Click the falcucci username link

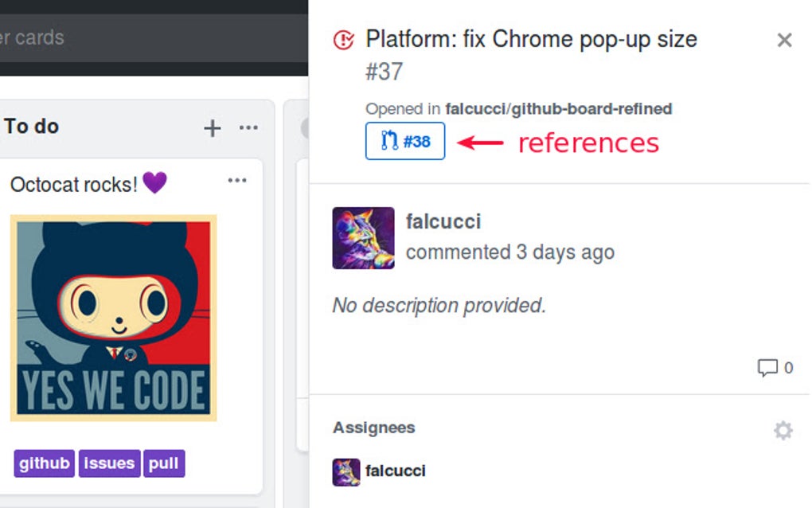click(443, 221)
